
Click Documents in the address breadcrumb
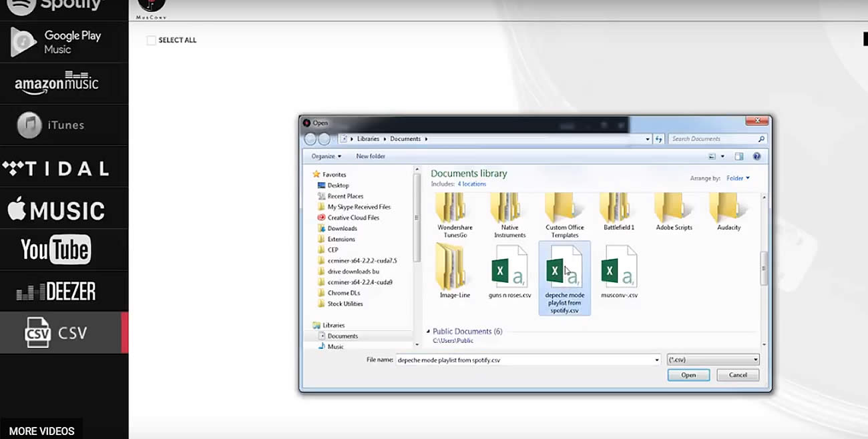[405, 139]
